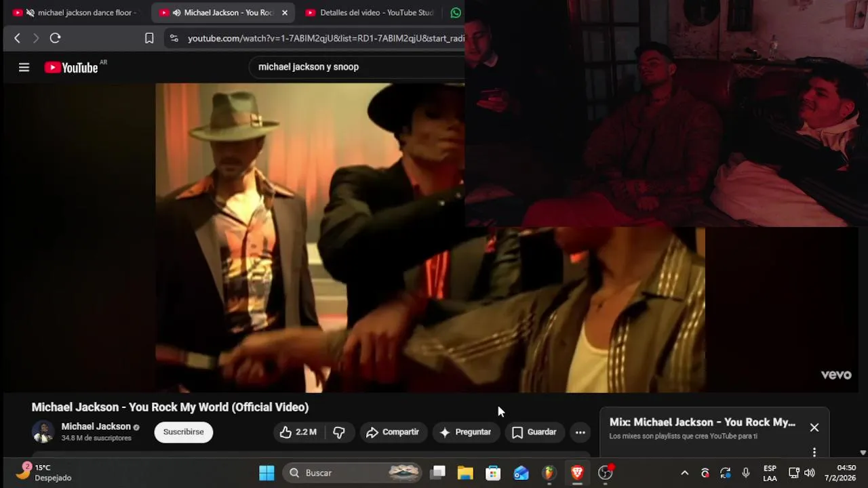The width and height of the screenshot is (868, 488).
Task: Reload the current page
Action: pyautogui.click(x=56, y=39)
